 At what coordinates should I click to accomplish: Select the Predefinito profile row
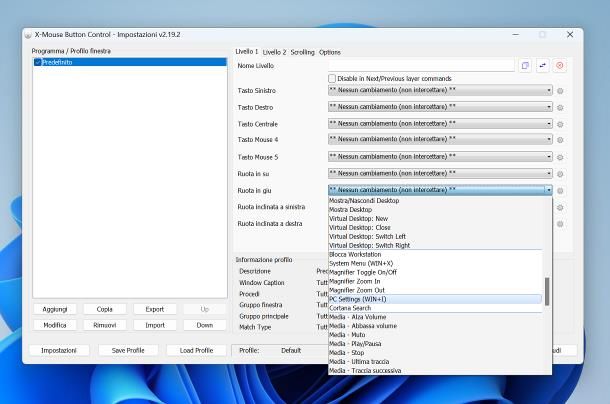(x=130, y=62)
